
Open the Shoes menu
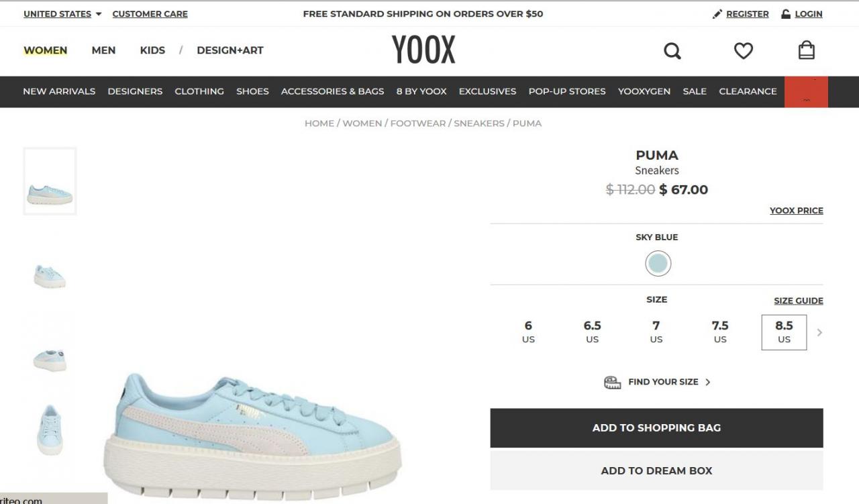pyautogui.click(x=252, y=92)
